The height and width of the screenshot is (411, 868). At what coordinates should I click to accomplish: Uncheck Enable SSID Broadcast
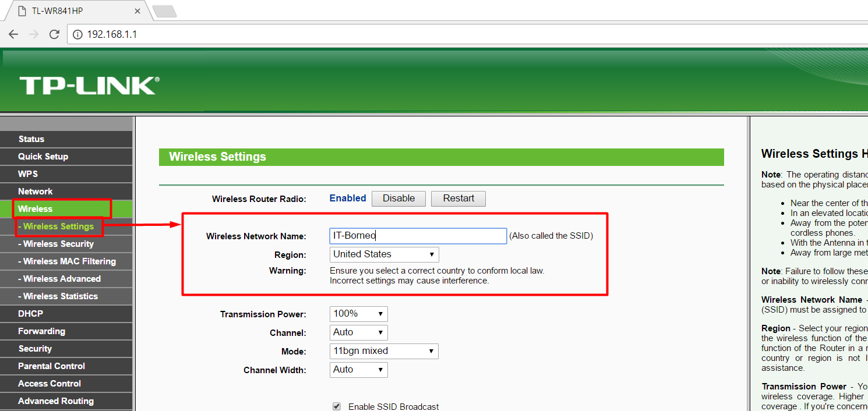[337, 406]
